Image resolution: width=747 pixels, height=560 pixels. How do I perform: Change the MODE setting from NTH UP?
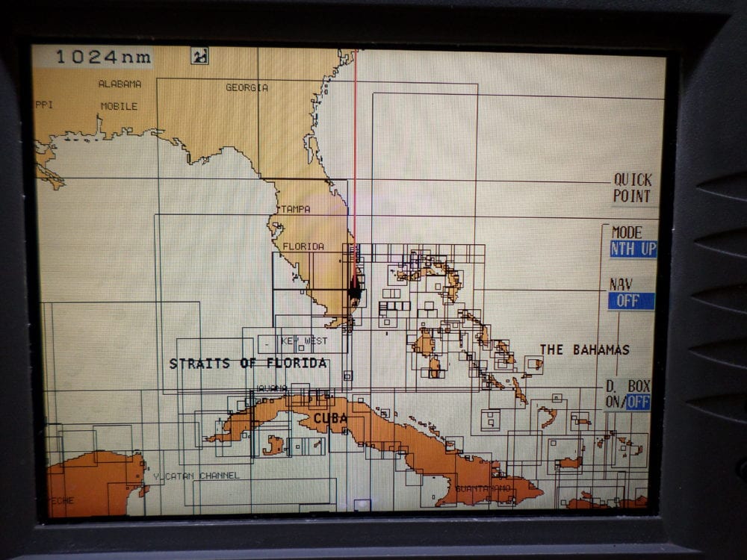coord(632,249)
